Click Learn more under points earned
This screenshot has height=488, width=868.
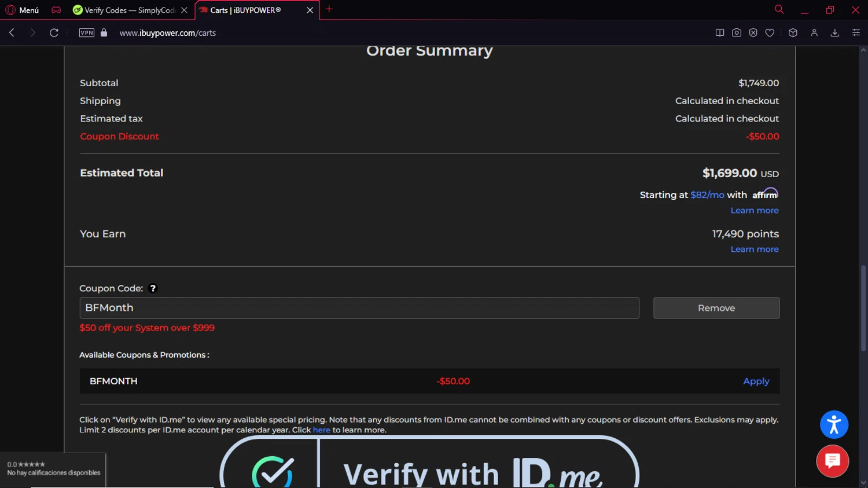[x=754, y=249]
